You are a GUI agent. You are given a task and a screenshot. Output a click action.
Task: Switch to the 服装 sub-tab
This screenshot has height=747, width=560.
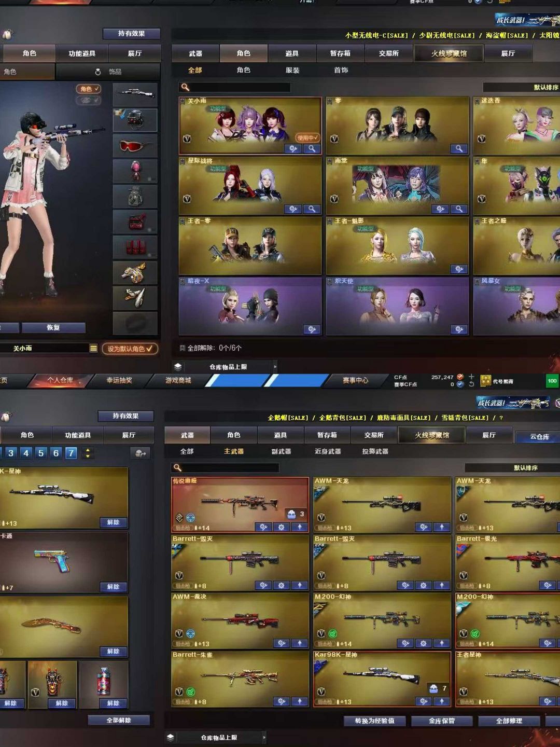coord(292,70)
